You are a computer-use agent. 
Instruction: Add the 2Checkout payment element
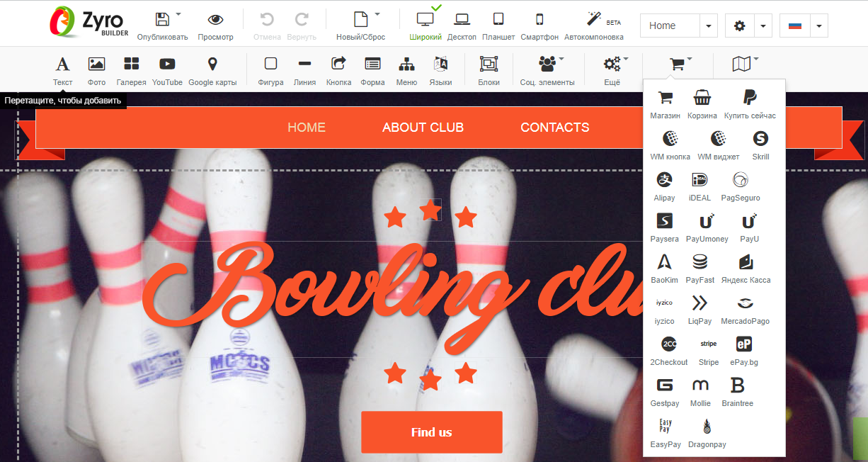[x=669, y=351]
